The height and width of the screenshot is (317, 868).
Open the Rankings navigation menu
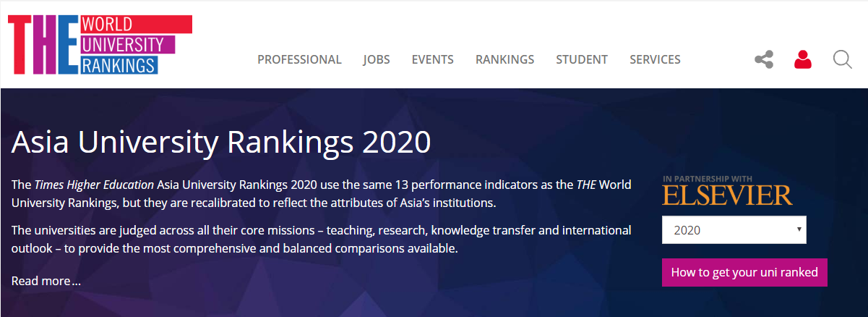(x=505, y=59)
